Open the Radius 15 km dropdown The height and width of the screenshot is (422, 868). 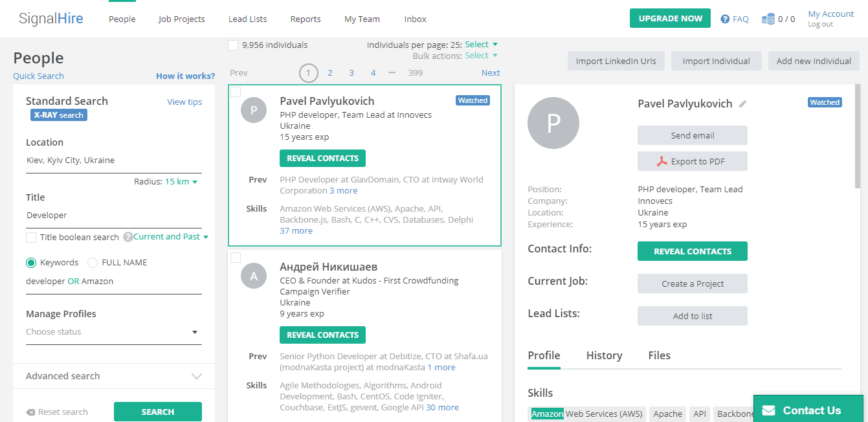tap(181, 182)
